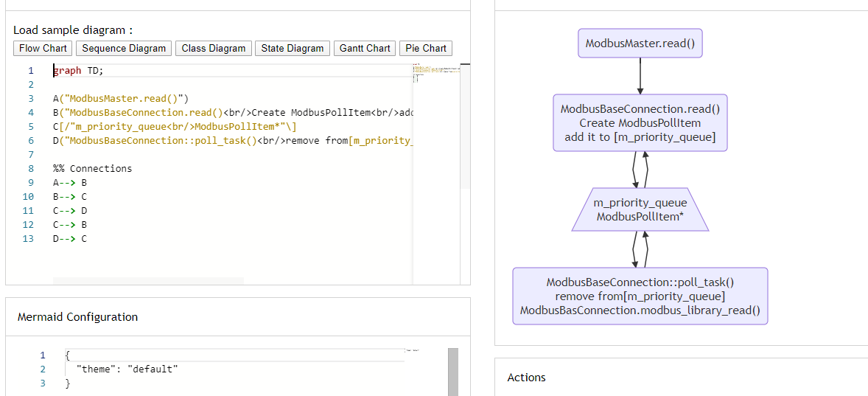The height and width of the screenshot is (396, 868).
Task: Load the Class Diagram sample
Action: click(214, 48)
